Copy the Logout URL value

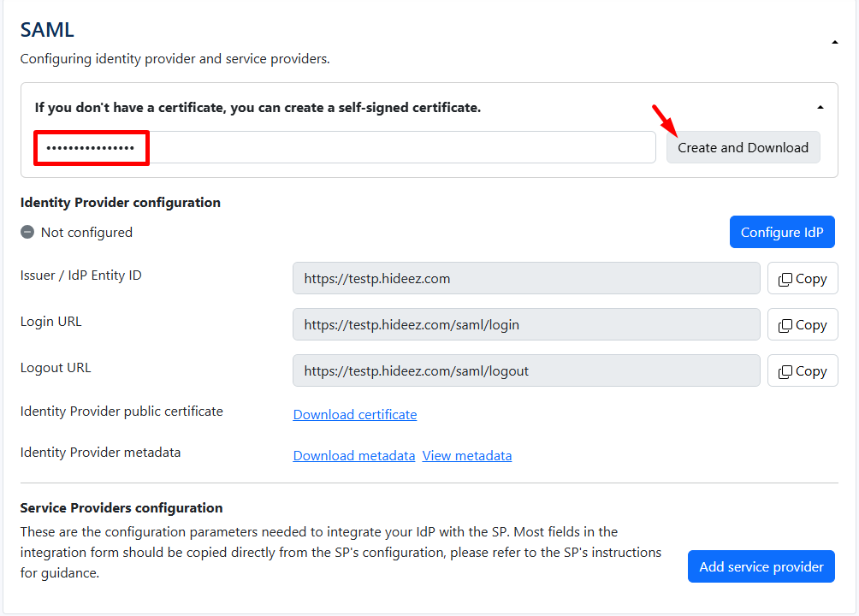802,370
